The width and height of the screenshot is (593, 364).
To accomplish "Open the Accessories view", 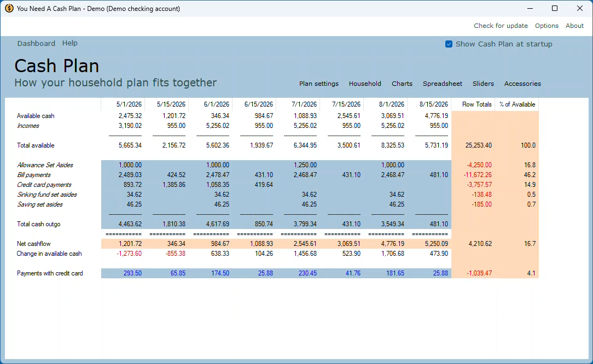I will pyautogui.click(x=522, y=83).
